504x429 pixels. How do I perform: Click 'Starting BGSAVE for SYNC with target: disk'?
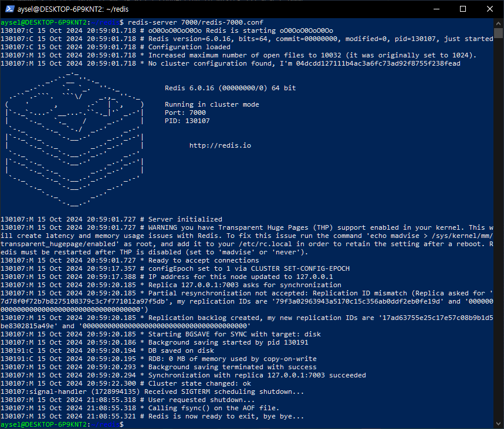pyautogui.click(x=161, y=334)
